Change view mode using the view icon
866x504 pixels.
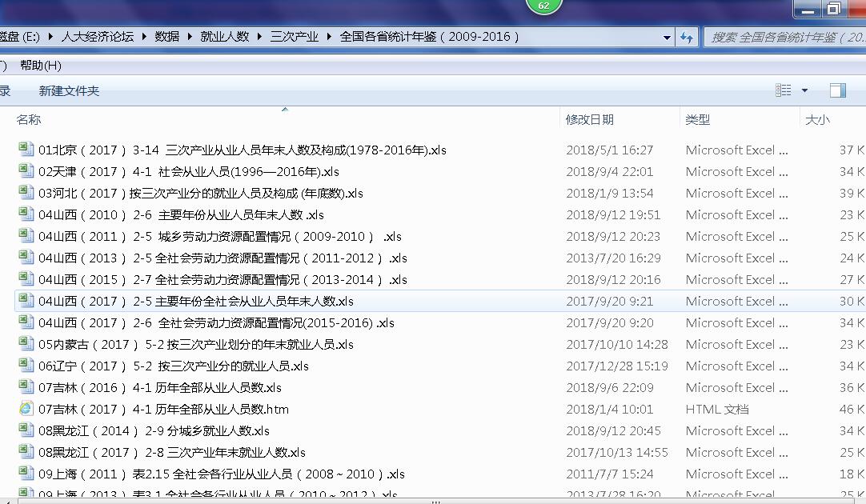point(783,90)
